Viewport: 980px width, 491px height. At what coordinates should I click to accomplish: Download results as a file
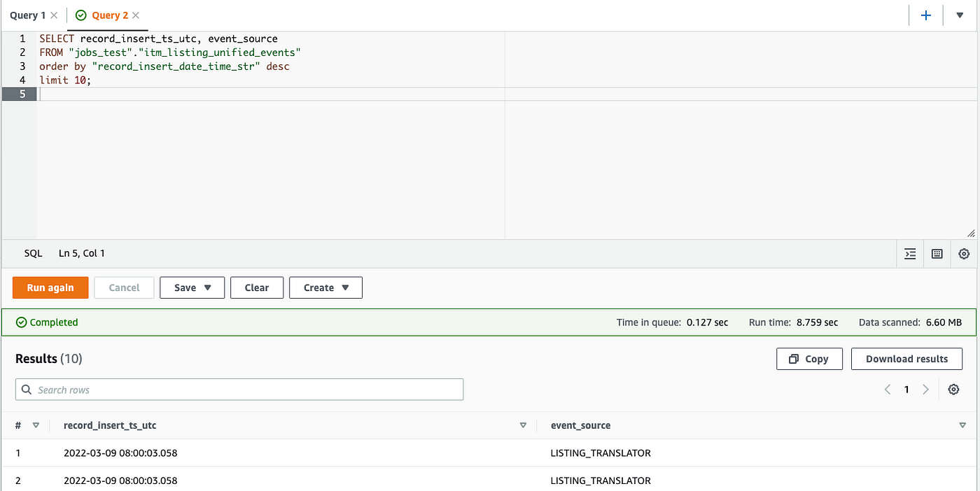[906, 359]
